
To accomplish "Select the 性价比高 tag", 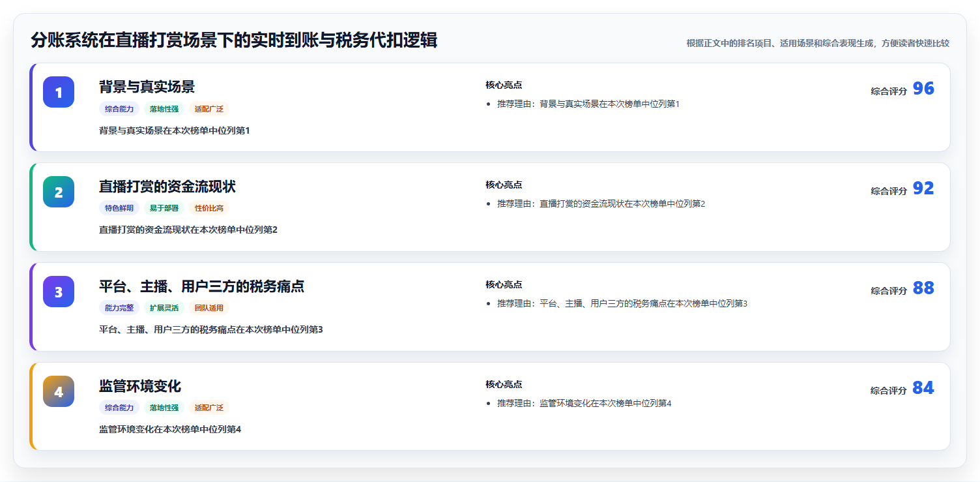I will [x=209, y=209].
